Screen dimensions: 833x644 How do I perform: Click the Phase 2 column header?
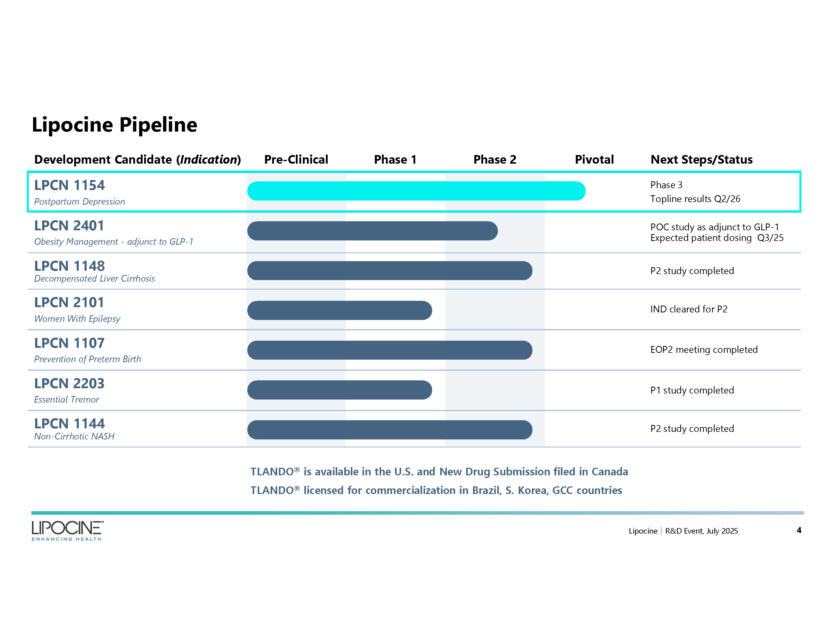(495, 159)
